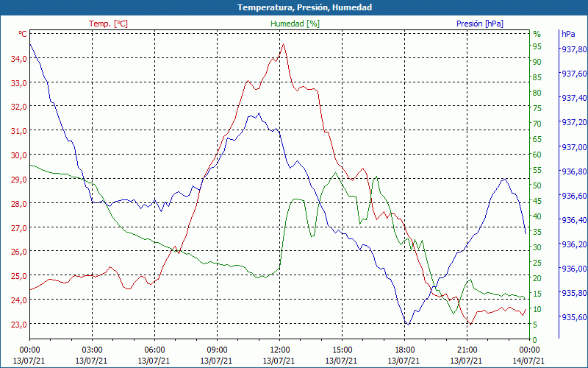This screenshot has width=588, height=368.
Task: Click the "937,80" pressure axis value
Action: (574, 49)
